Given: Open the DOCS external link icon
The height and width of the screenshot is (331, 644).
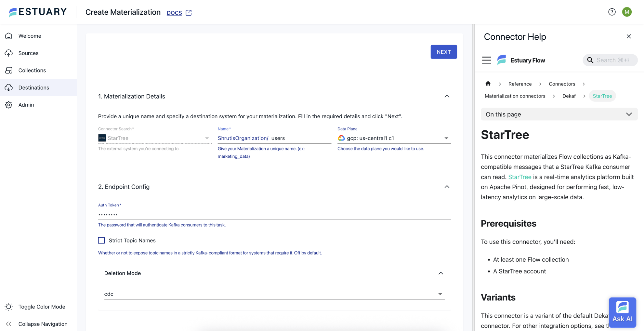Looking at the screenshot, I should (x=189, y=13).
